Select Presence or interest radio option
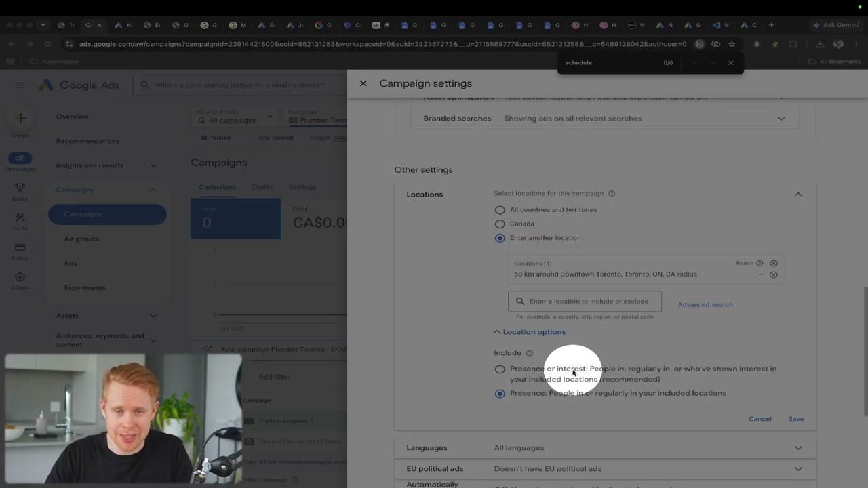Screen dimensions: 868x488 click(500, 369)
